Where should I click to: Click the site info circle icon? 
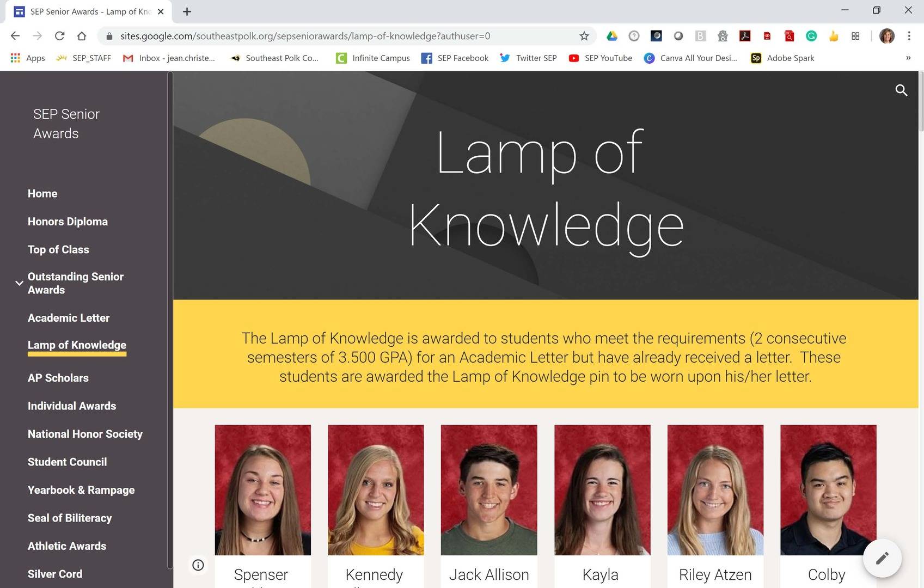point(198,565)
